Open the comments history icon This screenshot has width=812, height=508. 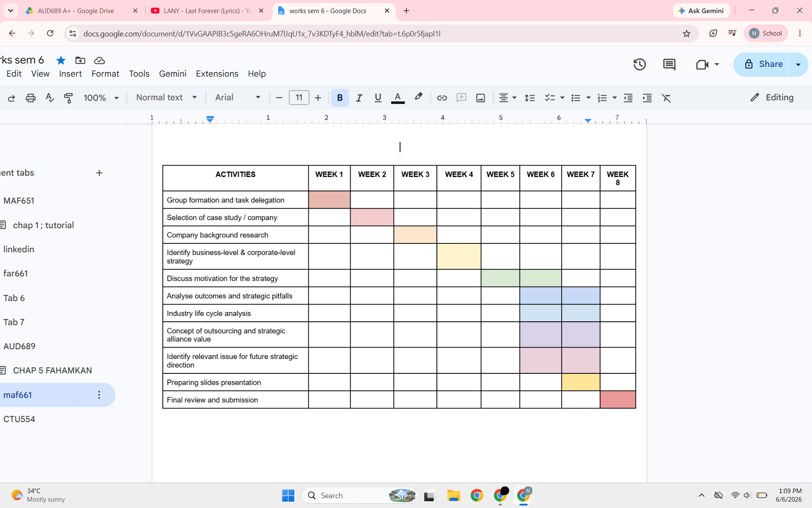tap(669, 64)
